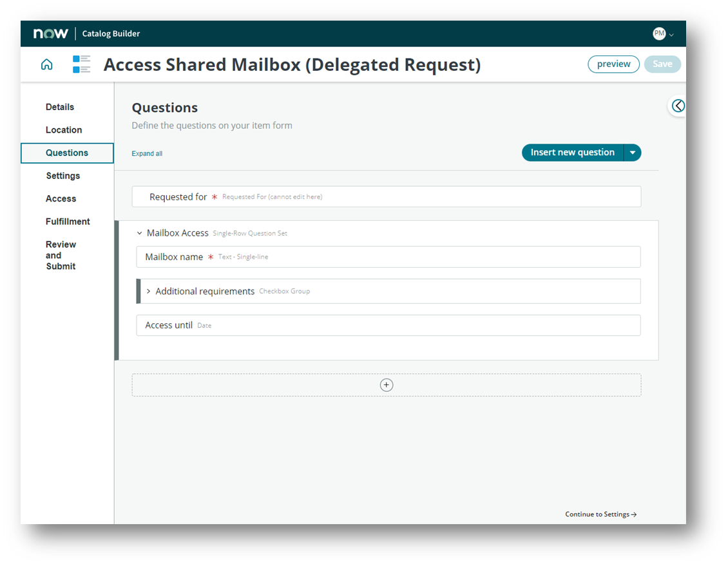Open the Access section in the sidebar
The width and height of the screenshot is (728, 566).
coord(61,198)
